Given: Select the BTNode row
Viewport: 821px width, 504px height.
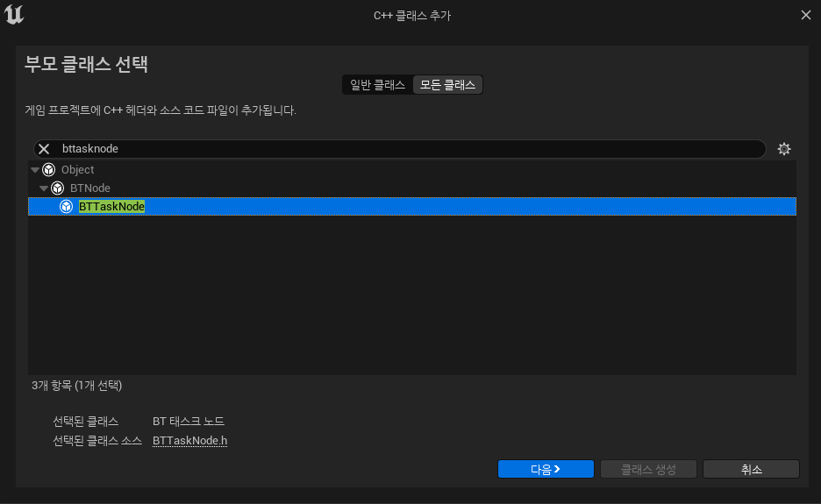Looking at the screenshot, I should tap(412, 188).
